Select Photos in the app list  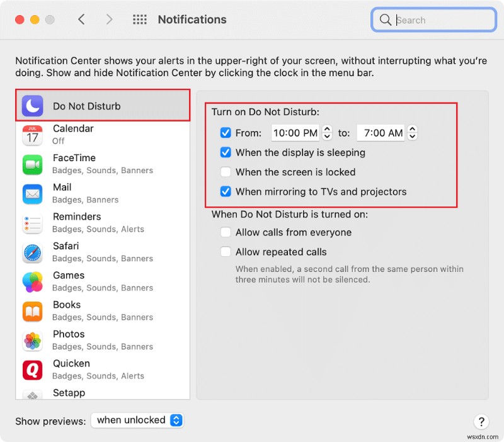[103, 341]
